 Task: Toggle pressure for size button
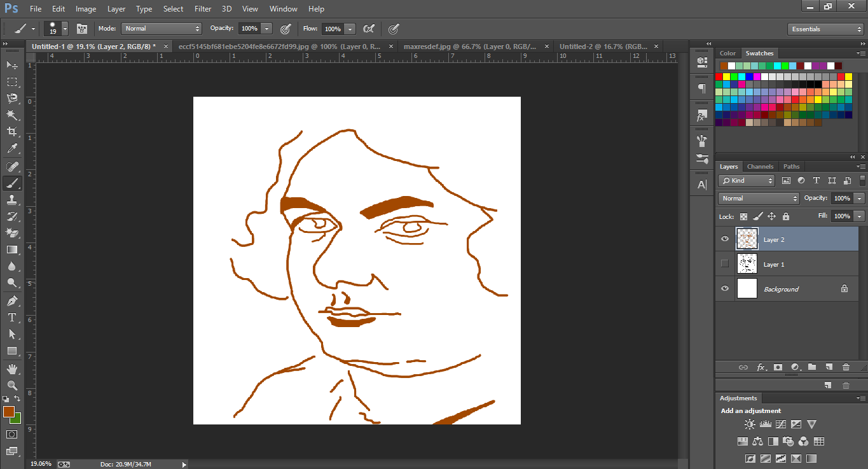pyautogui.click(x=394, y=29)
